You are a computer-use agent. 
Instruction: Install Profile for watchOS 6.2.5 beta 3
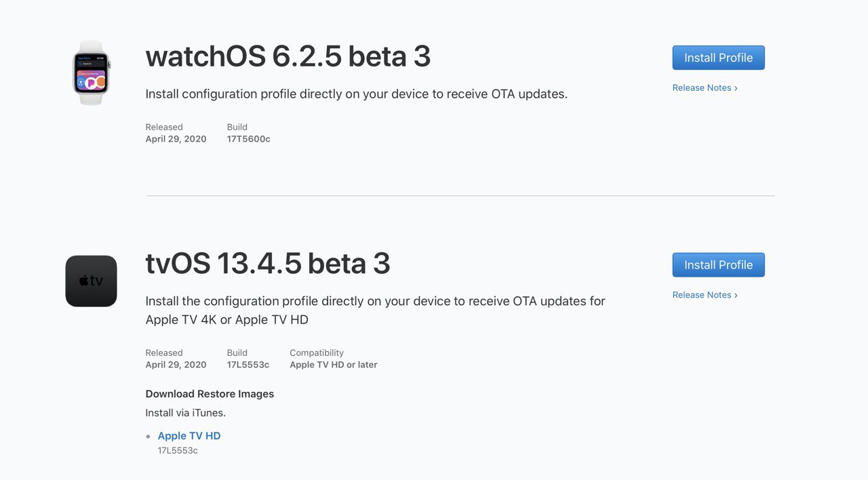pyautogui.click(x=718, y=58)
